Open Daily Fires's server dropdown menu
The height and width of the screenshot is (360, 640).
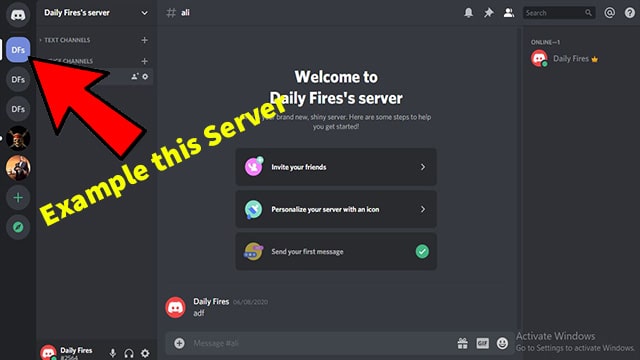(144, 13)
